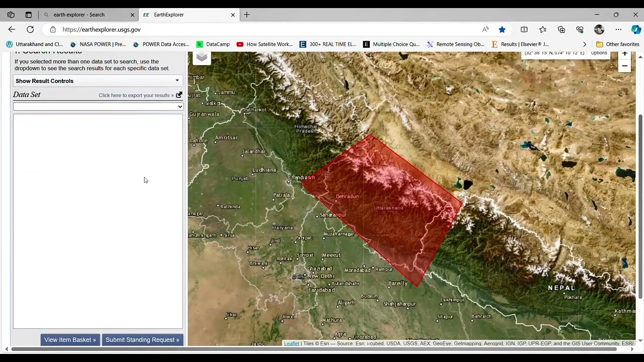Click Submit Standing Request button
Viewport: 644px width, 362px height.
coord(142,340)
